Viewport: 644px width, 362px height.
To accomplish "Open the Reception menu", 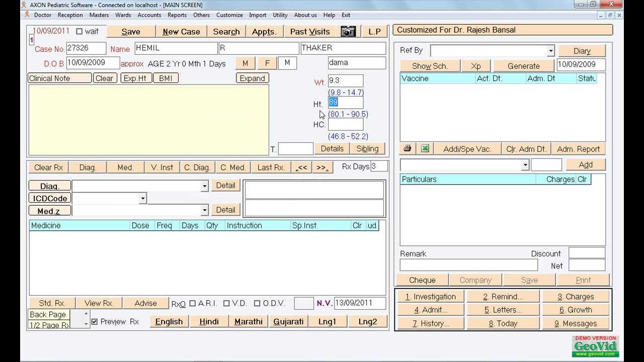I will tap(70, 15).
